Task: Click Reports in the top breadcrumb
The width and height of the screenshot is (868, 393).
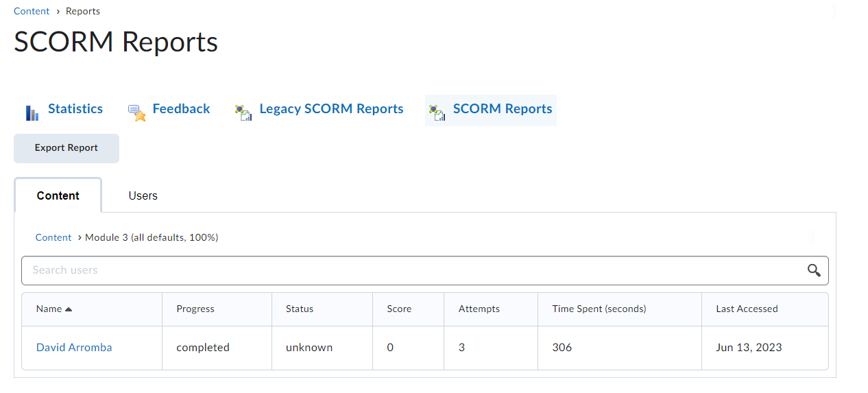Action: pos(83,11)
